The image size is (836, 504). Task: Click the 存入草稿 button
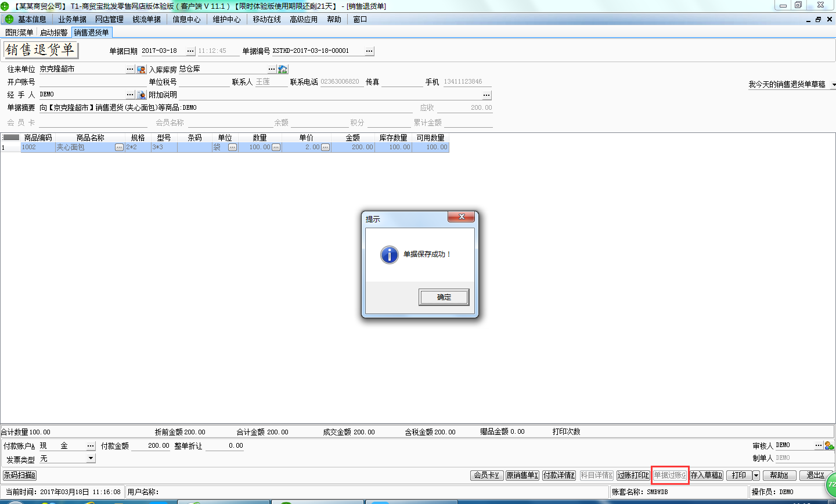[706, 476]
